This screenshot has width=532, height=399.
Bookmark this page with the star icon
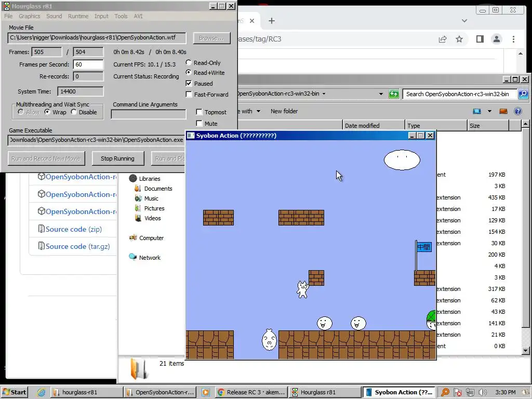[x=459, y=39]
